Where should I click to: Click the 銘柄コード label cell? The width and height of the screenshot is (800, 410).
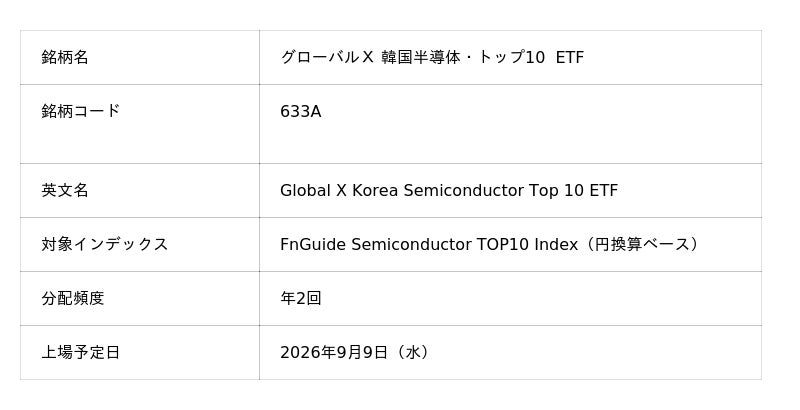pos(140,124)
